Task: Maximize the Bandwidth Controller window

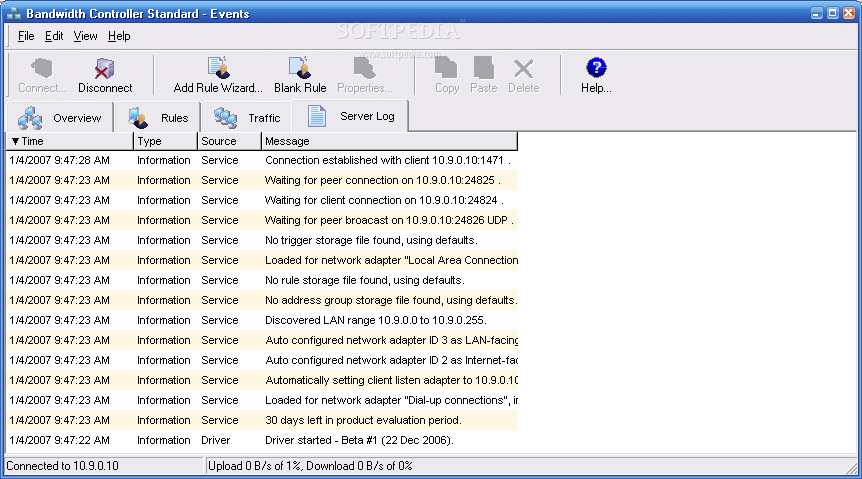Action: pos(833,13)
